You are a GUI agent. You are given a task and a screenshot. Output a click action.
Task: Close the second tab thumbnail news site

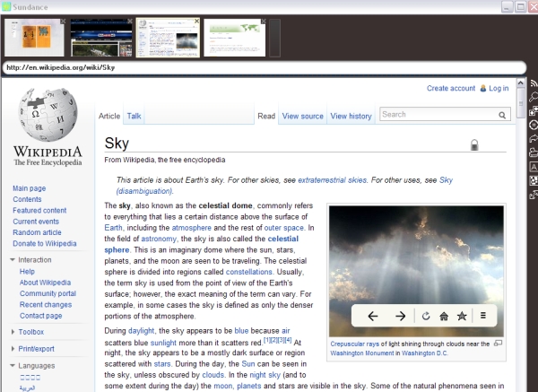point(130,22)
